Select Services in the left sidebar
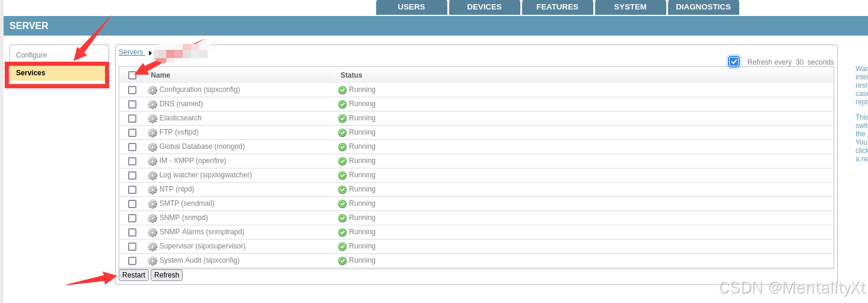868x303 pixels. tap(58, 73)
